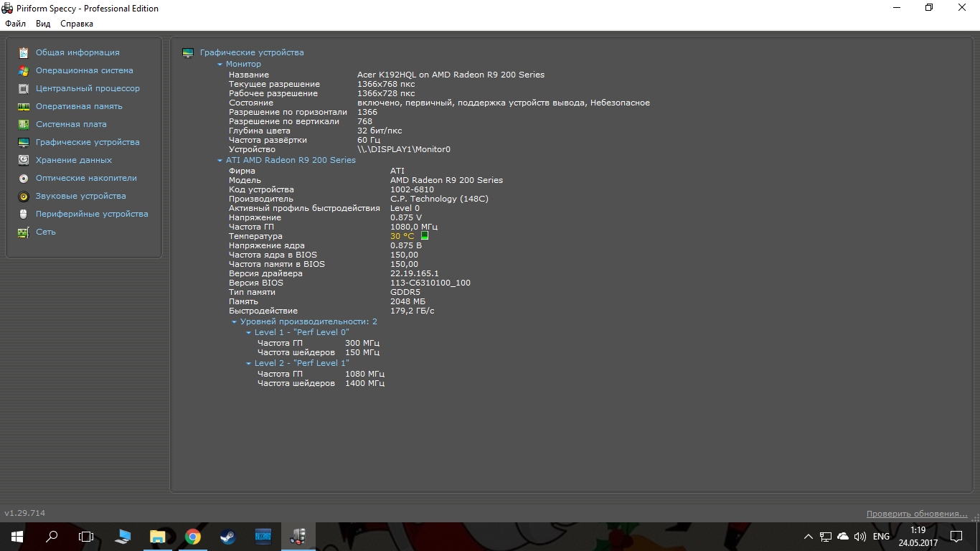Open Сеть section label
The height and width of the screenshot is (551, 980).
tap(46, 232)
